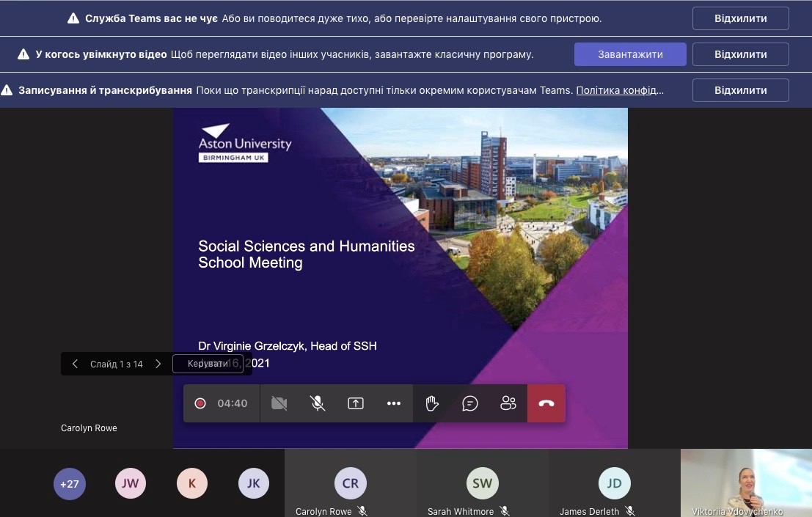Viewport: 812px width, 517px height.
Task: Dismiss the recording and transcription banner
Action: pyautogui.click(x=740, y=90)
